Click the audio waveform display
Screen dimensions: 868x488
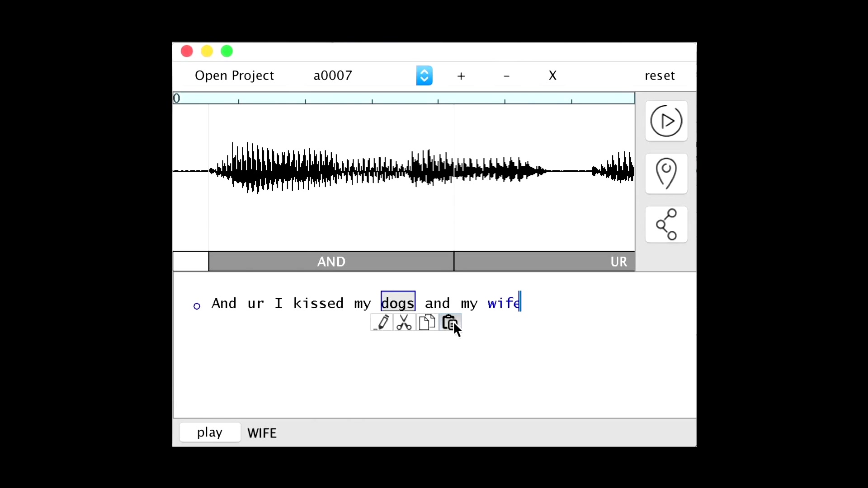click(x=404, y=177)
